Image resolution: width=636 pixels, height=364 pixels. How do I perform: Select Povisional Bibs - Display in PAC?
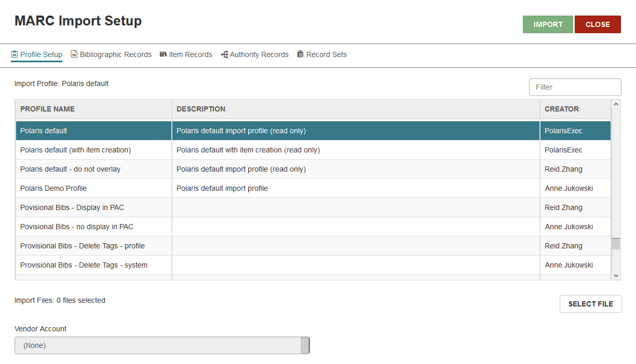click(313, 207)
